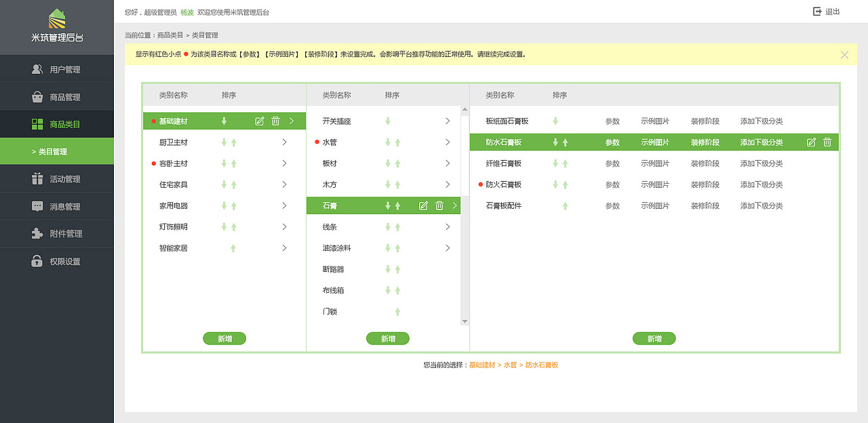The height and width of the screenshot is (423, 868).
Task: Open 活动管理 in sidebar
Action: pyautogui.click(x=57, y=179)
